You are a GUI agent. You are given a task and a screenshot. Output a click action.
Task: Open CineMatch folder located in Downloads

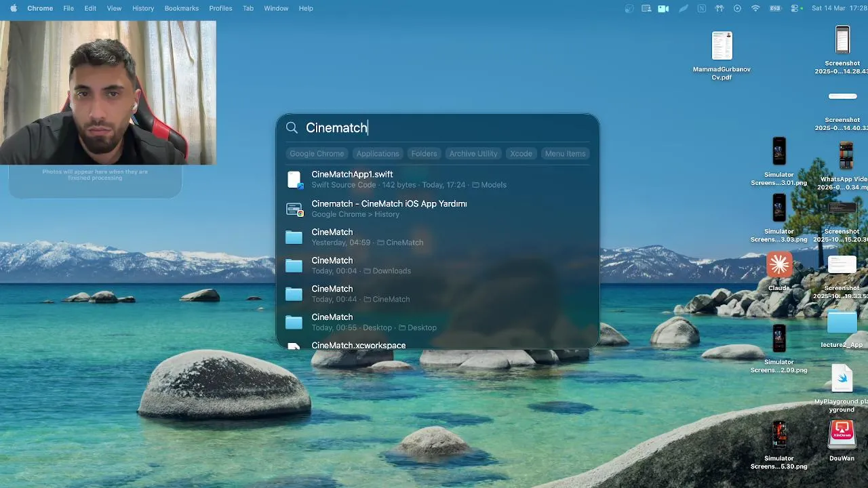click(437, 265)
